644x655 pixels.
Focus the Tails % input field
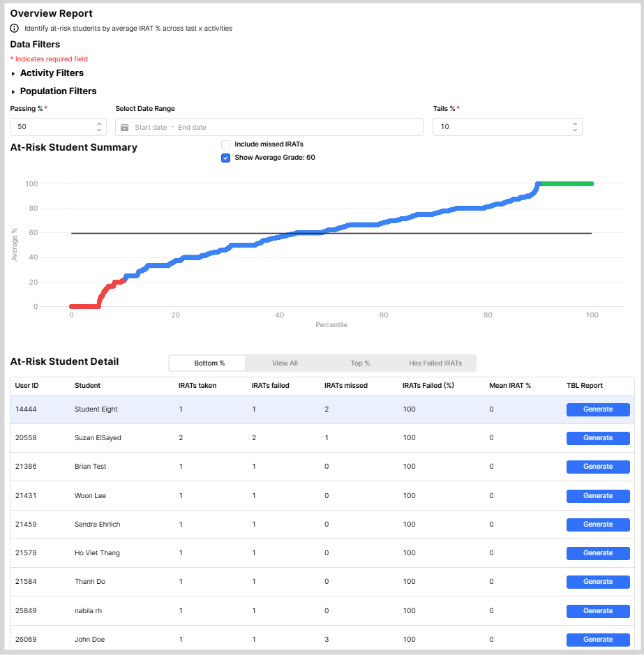(507, 127)
